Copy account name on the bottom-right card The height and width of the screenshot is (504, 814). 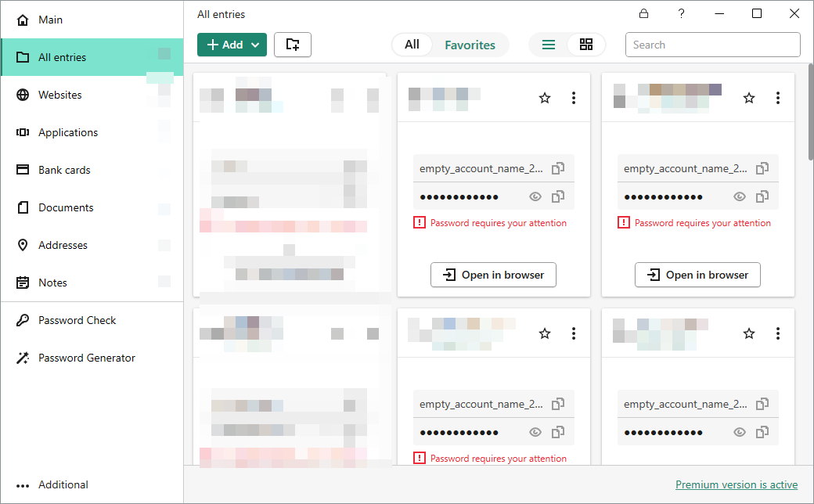pyautogui.click(x=762, y=404)
